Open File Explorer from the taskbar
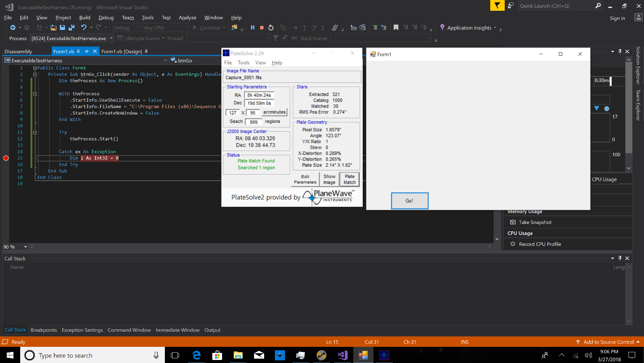Viewport: 644px width, 363px height. [x=238, y=355]
